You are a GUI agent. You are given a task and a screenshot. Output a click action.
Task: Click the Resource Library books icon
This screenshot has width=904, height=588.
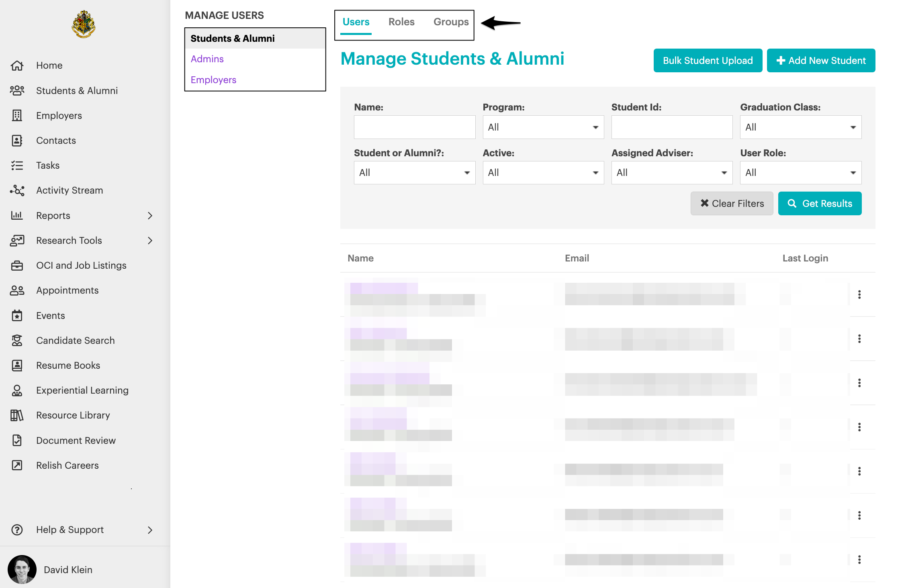tap(17, 415)
